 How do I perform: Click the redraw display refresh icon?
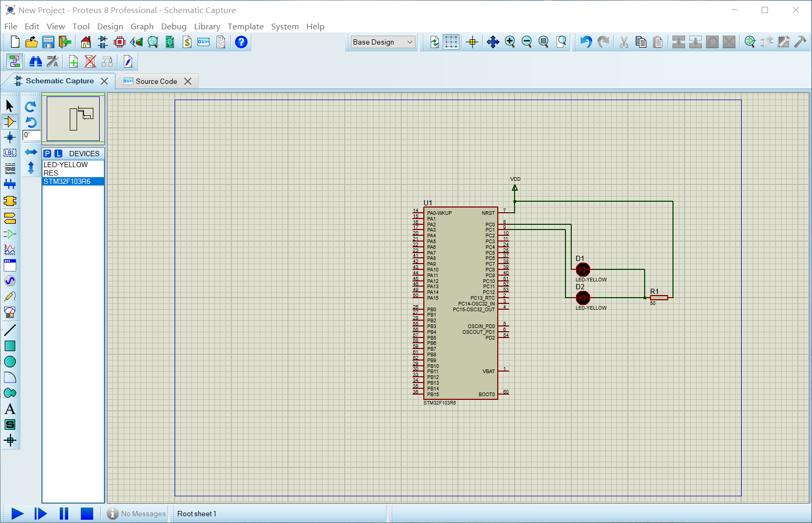[435, 42]
